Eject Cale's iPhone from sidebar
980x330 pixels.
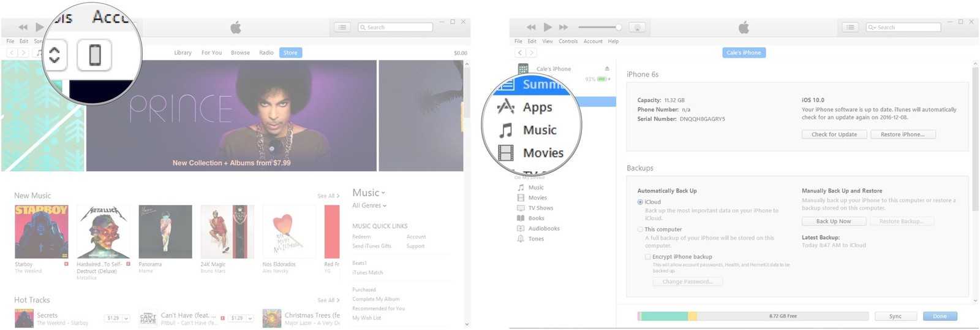[607, 69]
